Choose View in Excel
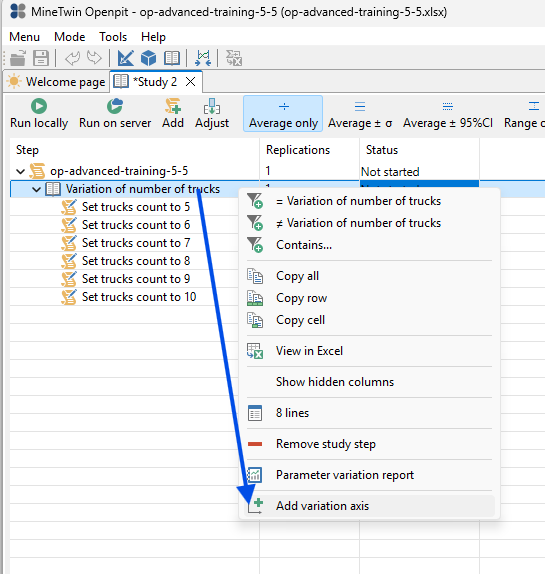Viewport: 545px width, 574px height. [x=370, y=351]
